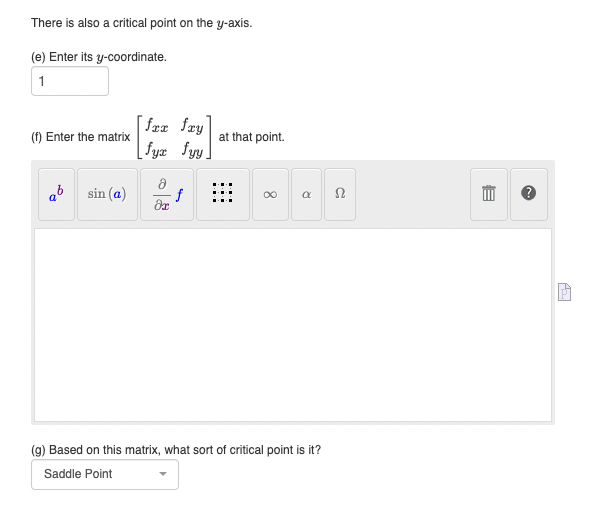Click the 'at that point.' text
This screenshot has height=532, width=609.
(252, 137)
